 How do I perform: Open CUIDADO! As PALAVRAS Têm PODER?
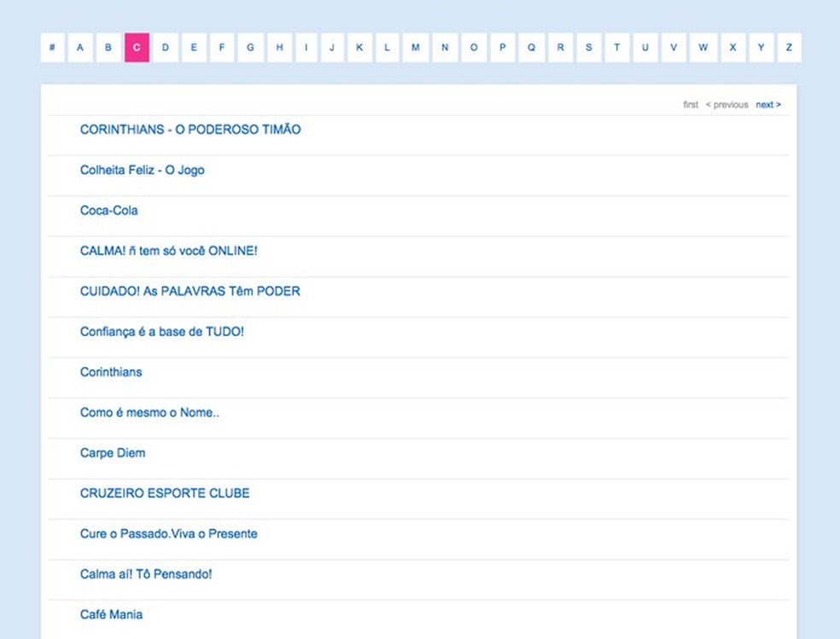click(x=190, y=291)
